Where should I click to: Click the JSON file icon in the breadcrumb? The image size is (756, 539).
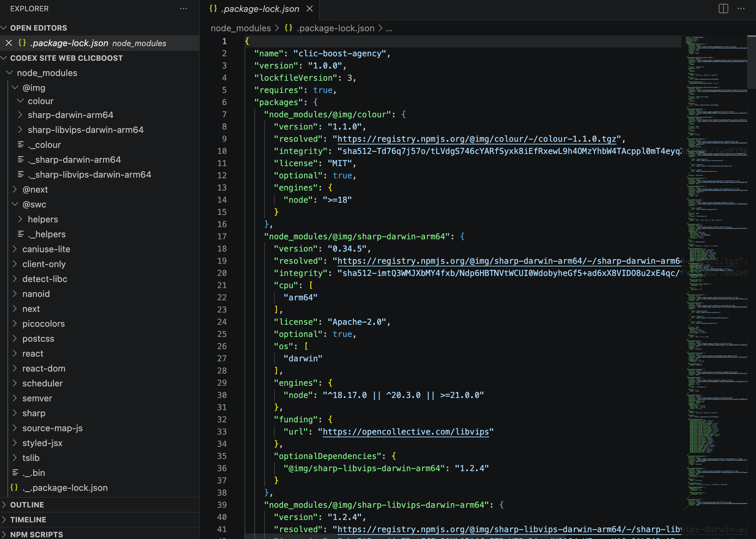(289, 28)
